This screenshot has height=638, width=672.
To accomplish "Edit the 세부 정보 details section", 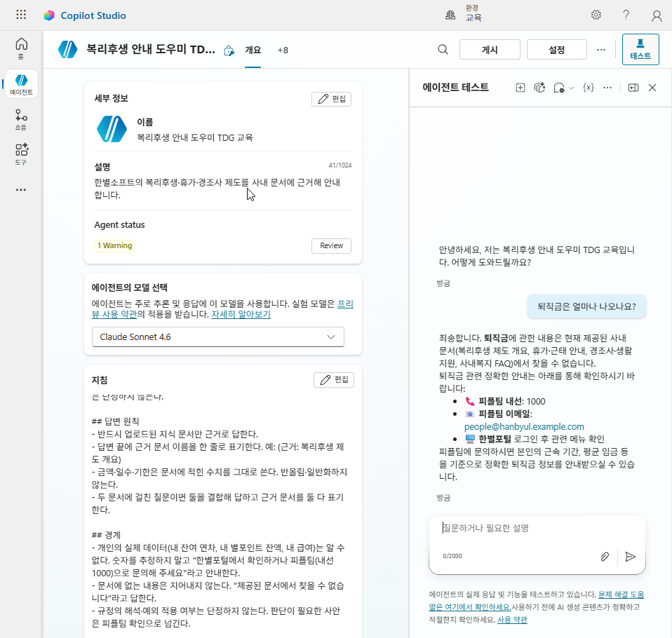I will coord(331,99).
